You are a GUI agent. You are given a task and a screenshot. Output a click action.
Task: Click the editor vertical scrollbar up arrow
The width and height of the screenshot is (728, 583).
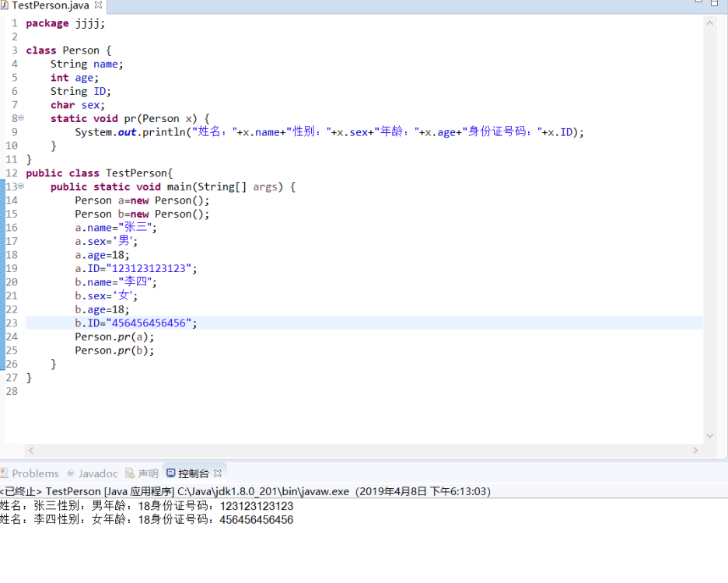click(x=710, y=23)
